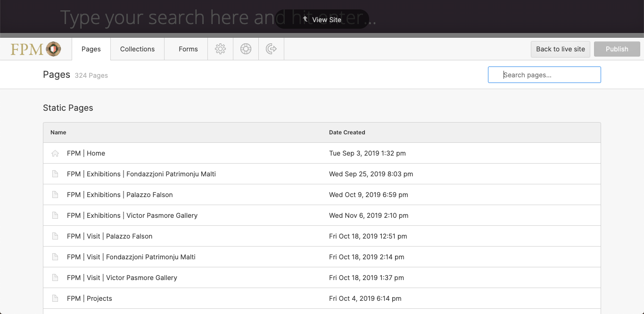644x314 pixels.
Task: Click the Static Pages section heading
Action: tap(68, 108)
